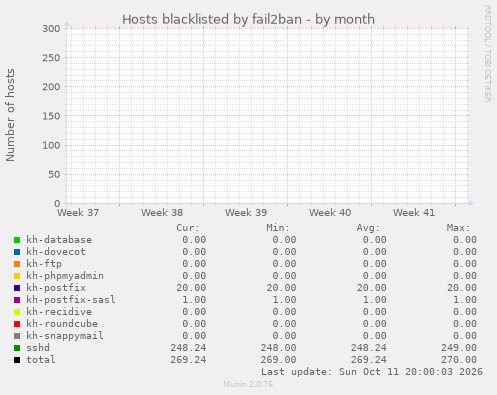Image resolution: width=497 pixels, height=395 pixels.
Task: Click total maximum value 270.00
Action: point(459,360)
